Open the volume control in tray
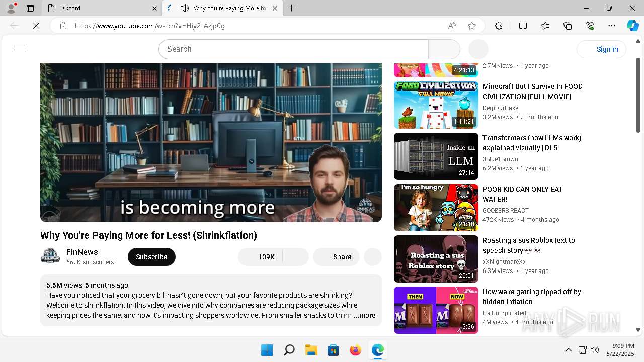Screen dimensions: 644x362 595,350
